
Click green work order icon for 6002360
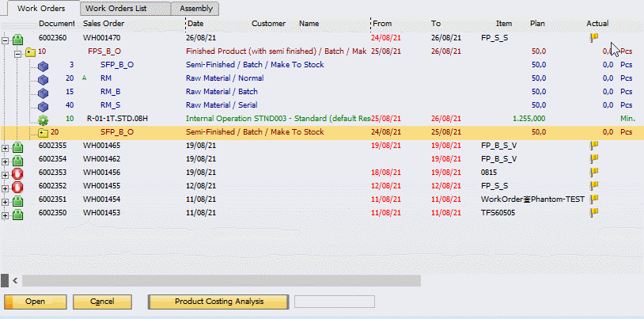tap(19, 38)
